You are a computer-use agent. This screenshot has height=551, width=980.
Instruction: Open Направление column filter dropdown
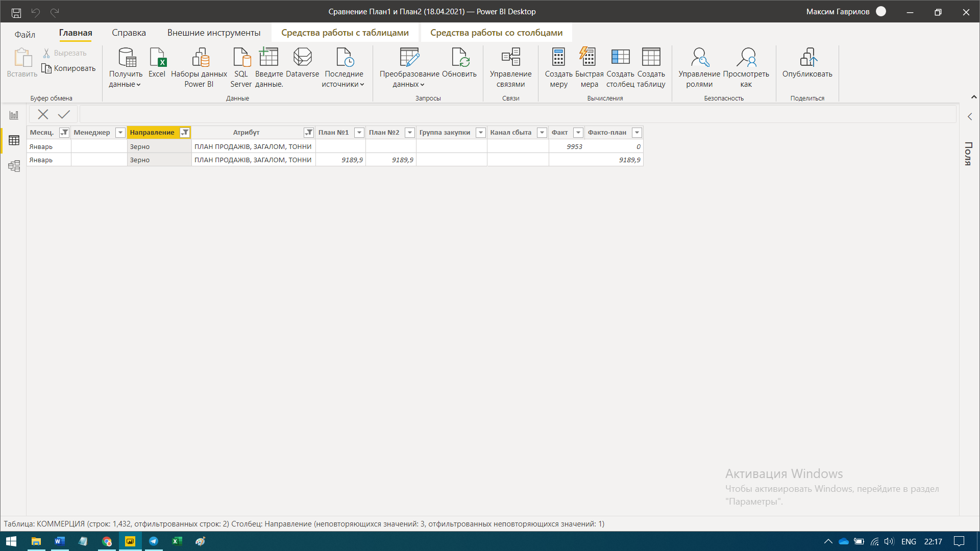[x=185, y=133]
